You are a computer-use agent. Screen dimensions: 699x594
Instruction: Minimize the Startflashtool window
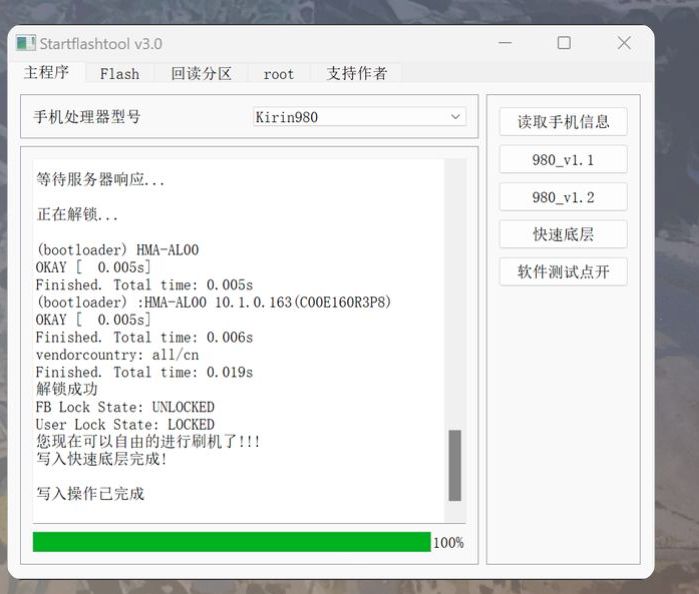503,43
